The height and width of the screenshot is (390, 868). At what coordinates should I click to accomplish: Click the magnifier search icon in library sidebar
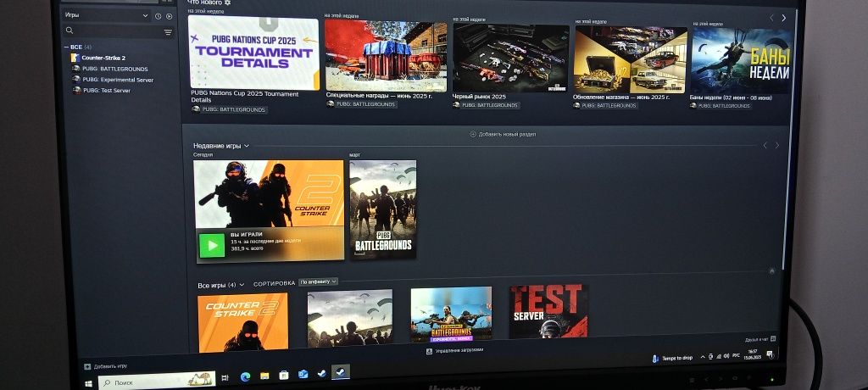tap(70, 31)
